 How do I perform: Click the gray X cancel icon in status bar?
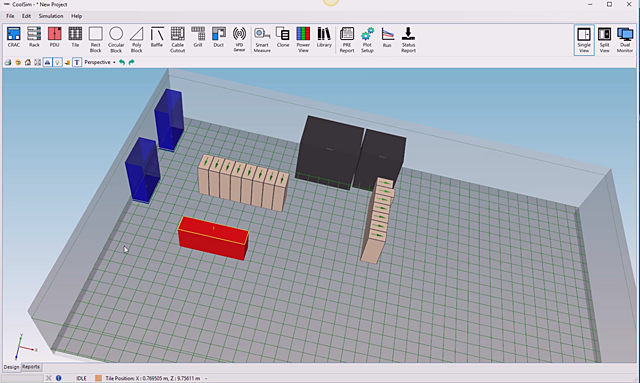pyautogui.click(x=49, y=378)
